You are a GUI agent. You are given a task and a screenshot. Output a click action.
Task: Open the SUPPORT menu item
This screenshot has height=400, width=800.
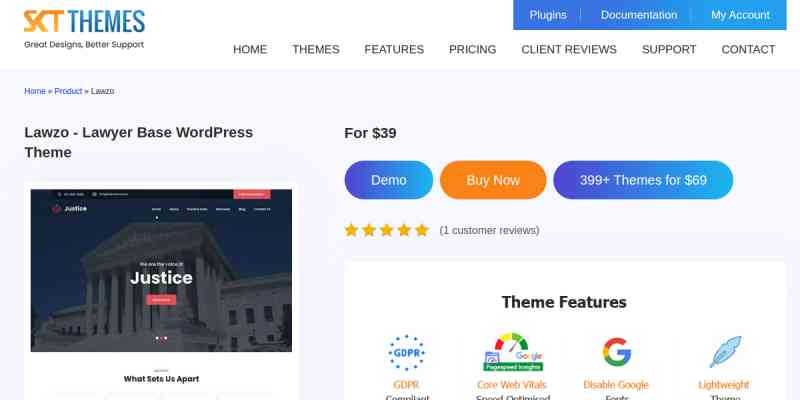pyautogui.click(x=669, y=49)
